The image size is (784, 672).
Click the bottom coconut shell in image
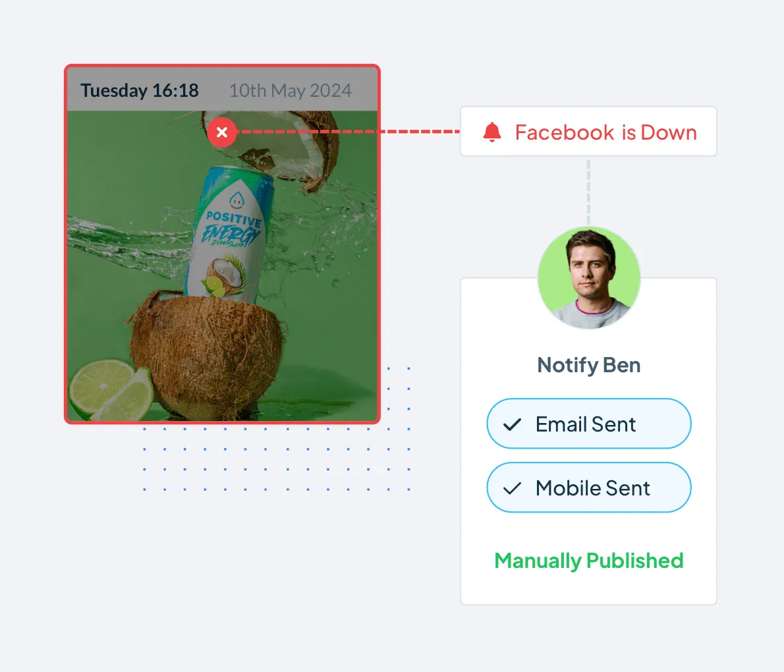(x=206, y=356)
